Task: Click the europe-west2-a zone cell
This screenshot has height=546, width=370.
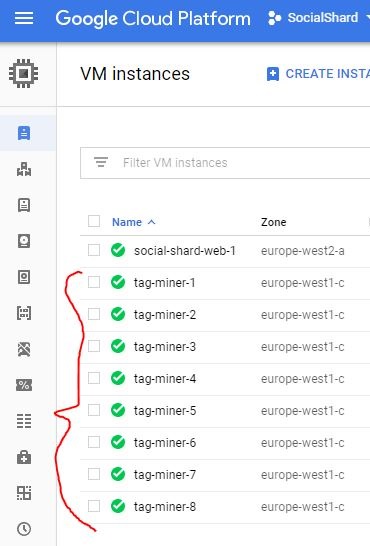Action: coord(303,251)
